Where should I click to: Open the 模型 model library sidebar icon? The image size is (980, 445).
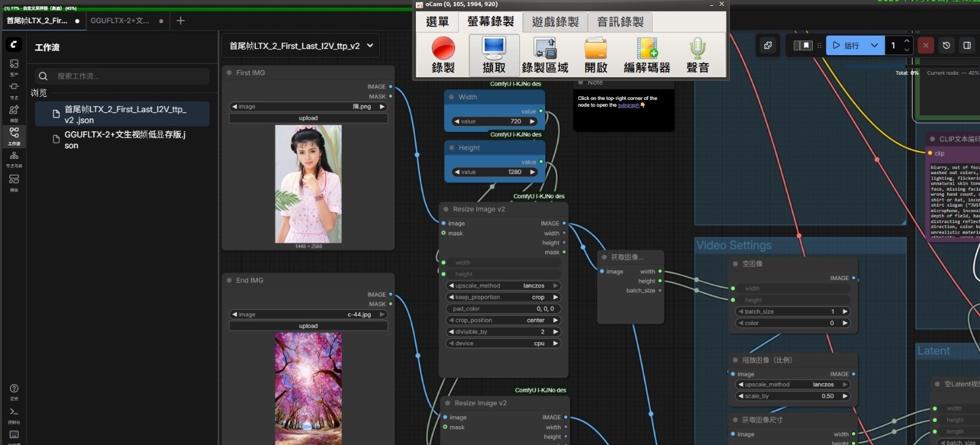point(13,111)
